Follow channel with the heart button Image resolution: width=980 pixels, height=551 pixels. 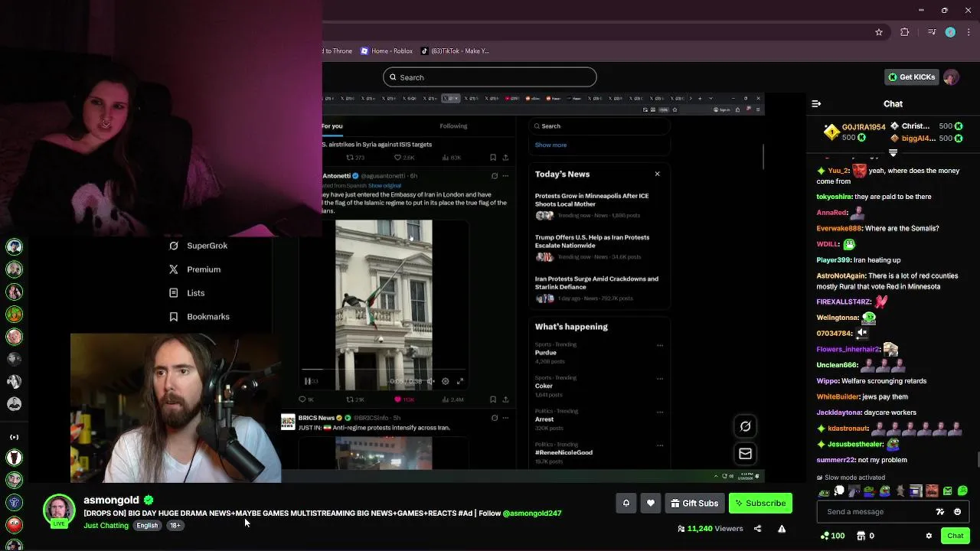coord(651,503)
